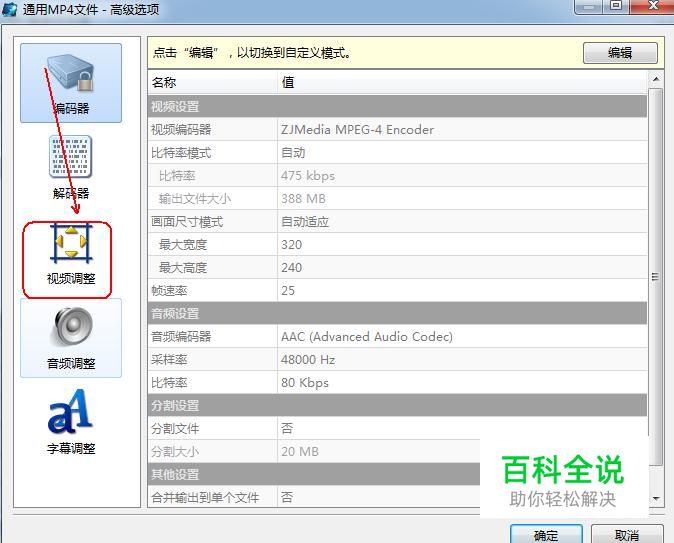
Task: Select the 其他设置 section header row
Action: coord(314,474)
